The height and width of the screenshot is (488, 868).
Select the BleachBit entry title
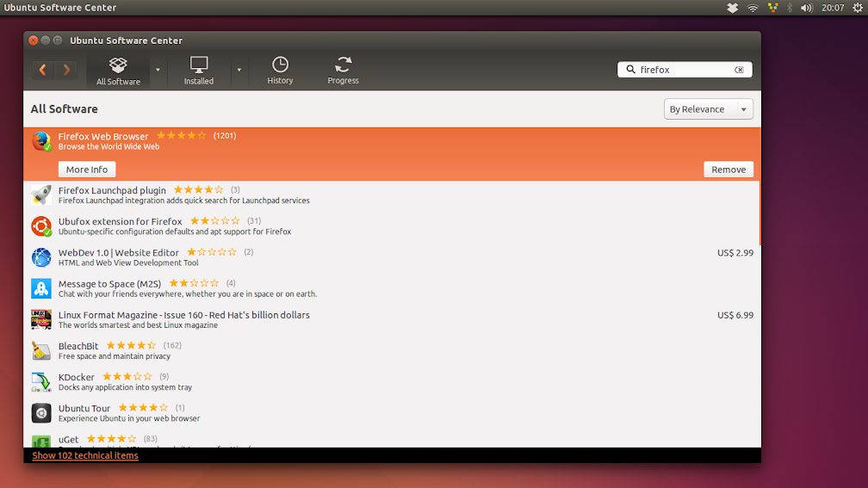78,346
